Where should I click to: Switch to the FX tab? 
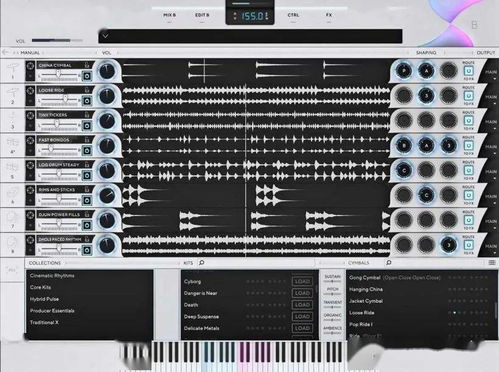[329, 15]
